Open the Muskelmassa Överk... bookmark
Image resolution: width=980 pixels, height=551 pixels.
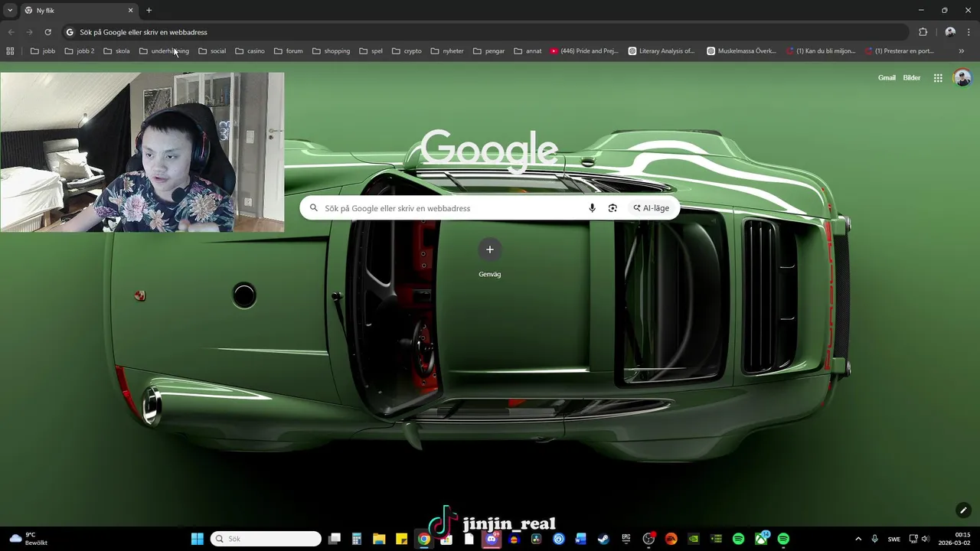741,51
